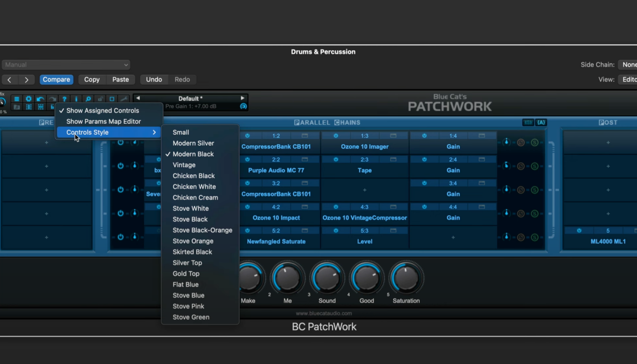Click the info 'i' toolbar icon
637x364 pixels.
76,99
